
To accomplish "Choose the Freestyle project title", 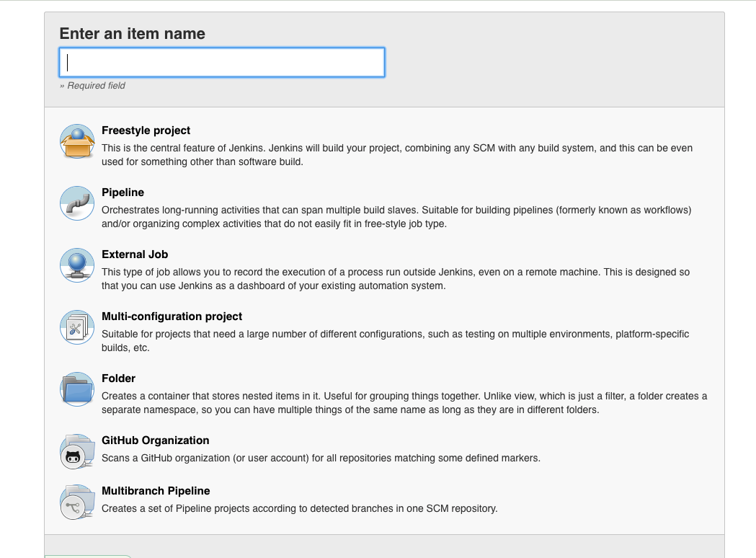I will tap(146, 130).
